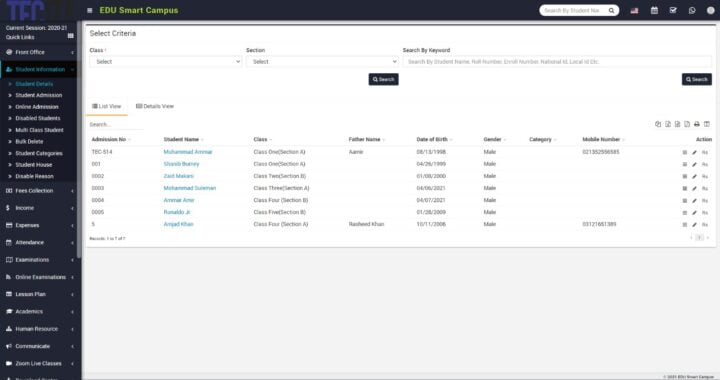The height and width of the screenshot is (380, 720).
Task: Collect fees for Amjad Khan
Action: pyautogui.click(x=705, y=225)
